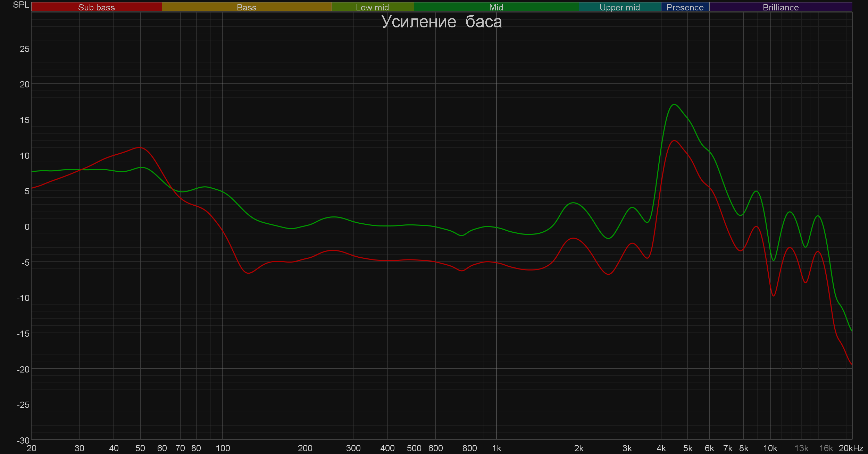Click the 10k frequency axis label

tap(770, 448)
